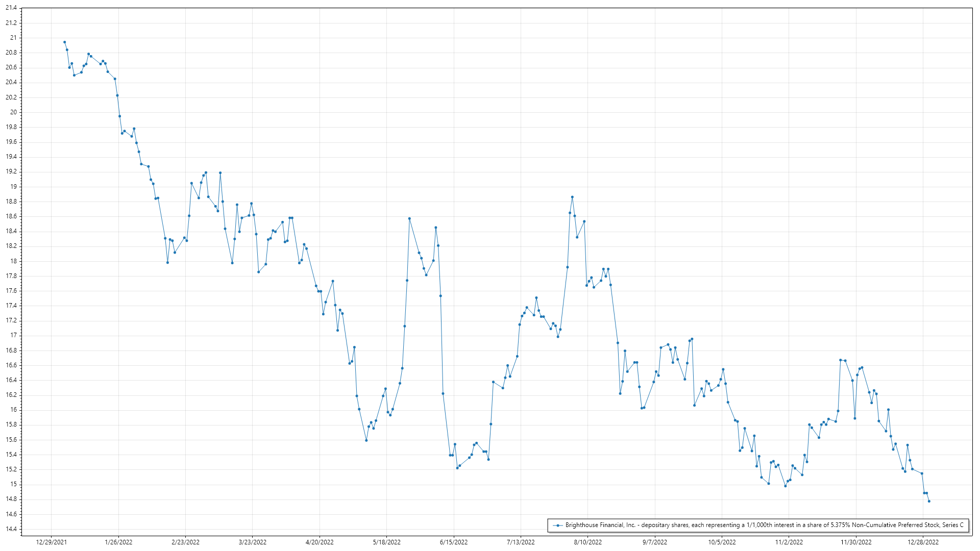Click the legend's blue line marker icon

(558, 525)
